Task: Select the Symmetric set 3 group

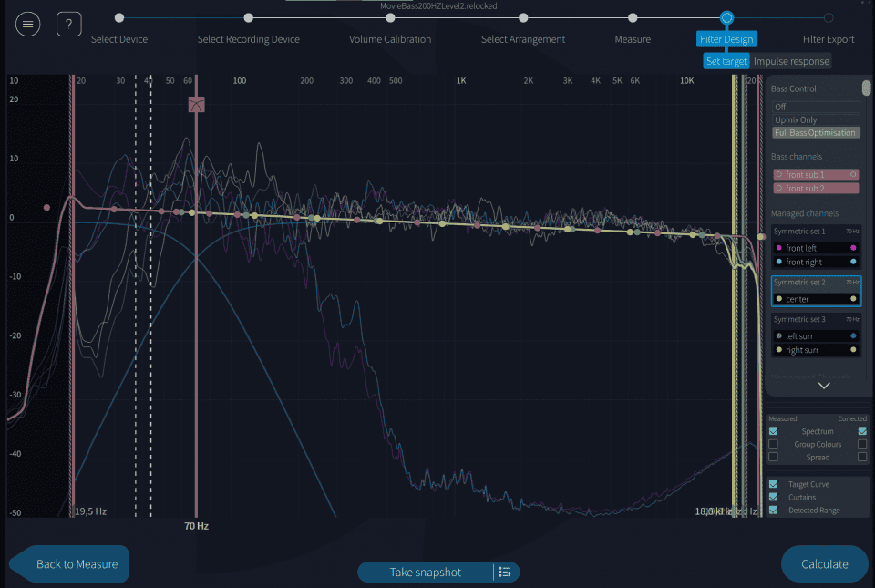Action: click(x=816, y=320)
